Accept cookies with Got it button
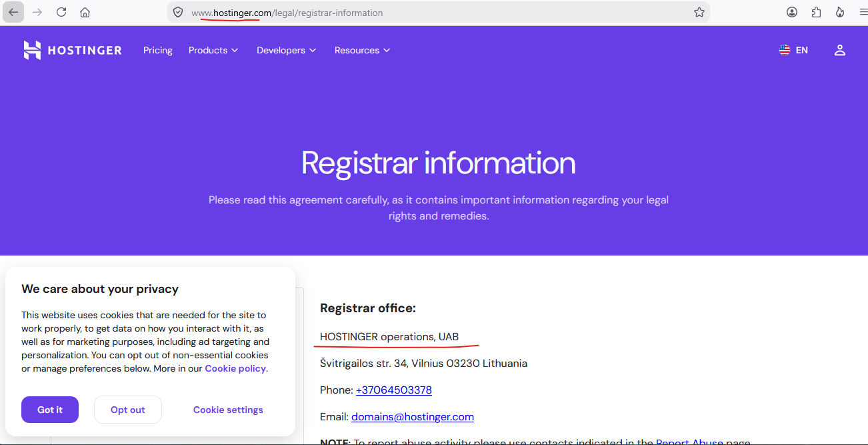Viewport: 868px width, 445px height. 50,410
